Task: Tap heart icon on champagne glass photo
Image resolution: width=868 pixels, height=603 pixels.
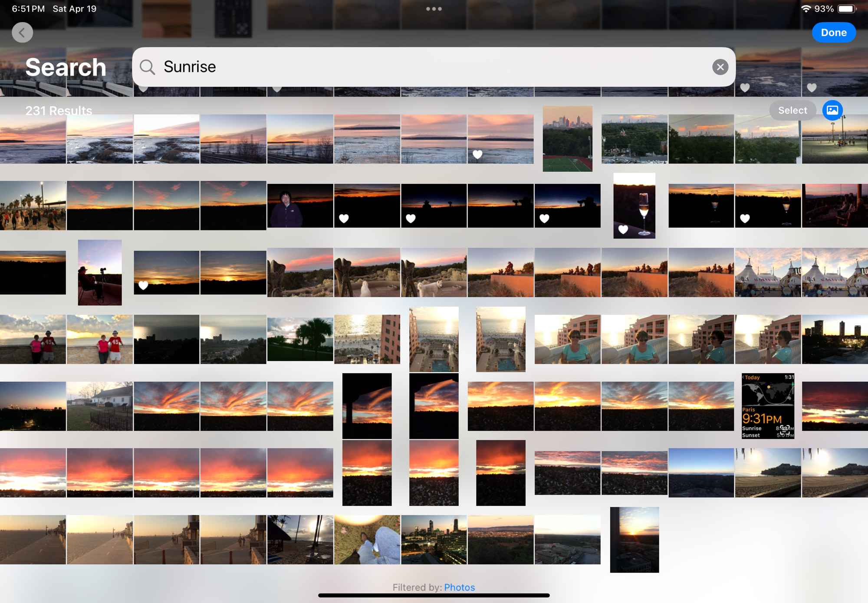Action: (623, 229)
